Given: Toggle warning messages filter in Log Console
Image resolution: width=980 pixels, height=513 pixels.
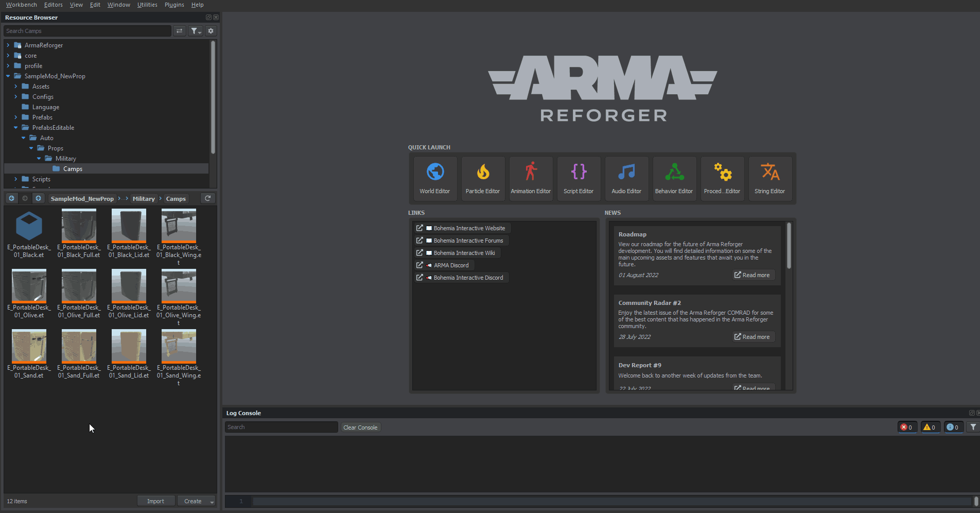Looking at the screenshot, I should [930, 427].
